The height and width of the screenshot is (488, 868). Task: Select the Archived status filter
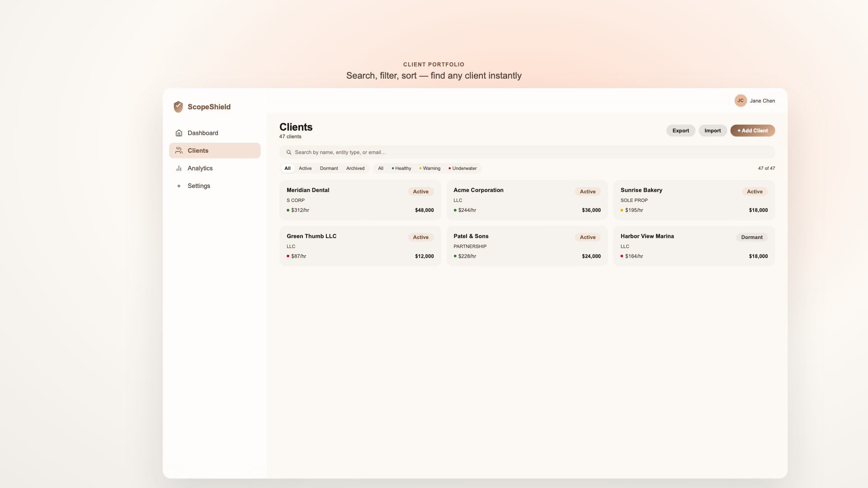point(355,169)
